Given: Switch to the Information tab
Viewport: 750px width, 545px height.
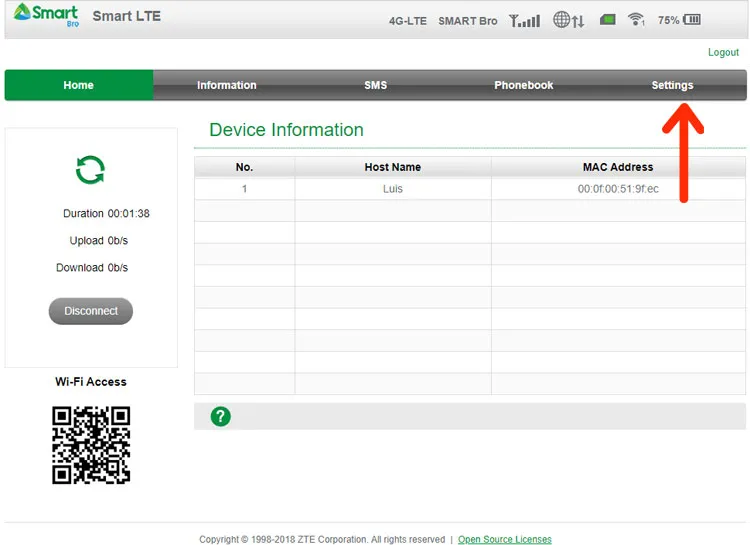Looking at the screenshot, I should pyautogui.click(x=227, y=85).
